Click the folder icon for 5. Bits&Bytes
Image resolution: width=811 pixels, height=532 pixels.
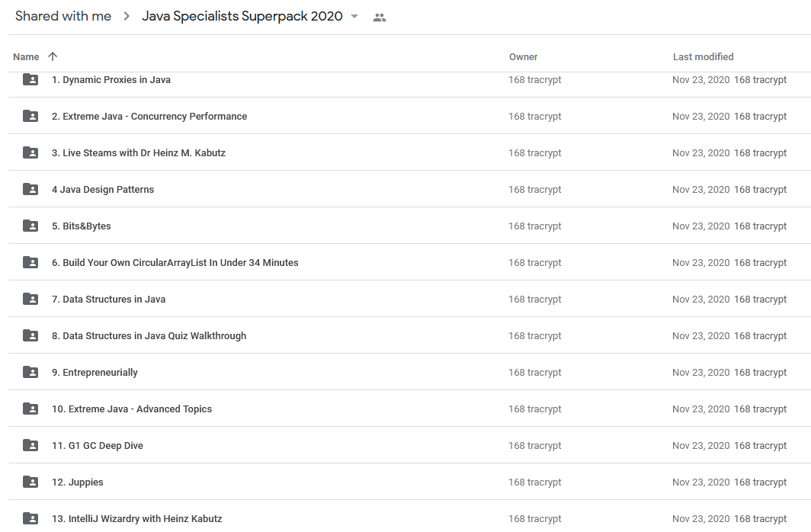click(x=30, y=226)
